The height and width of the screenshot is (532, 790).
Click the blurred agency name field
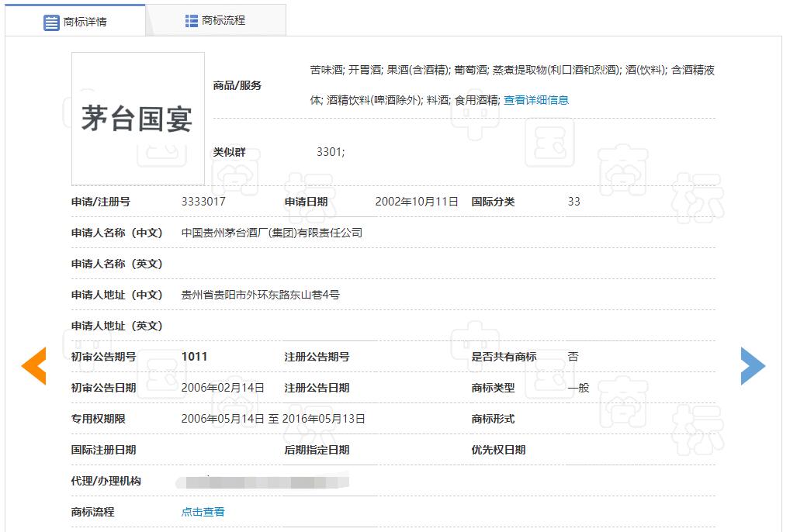[x=262, y=482]
